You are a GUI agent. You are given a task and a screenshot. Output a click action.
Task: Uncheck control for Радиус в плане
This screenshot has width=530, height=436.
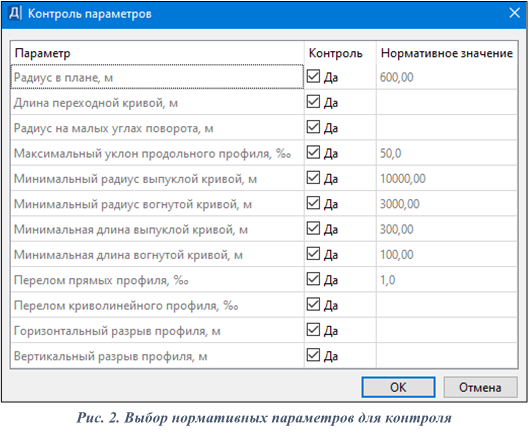click(313, 76)
